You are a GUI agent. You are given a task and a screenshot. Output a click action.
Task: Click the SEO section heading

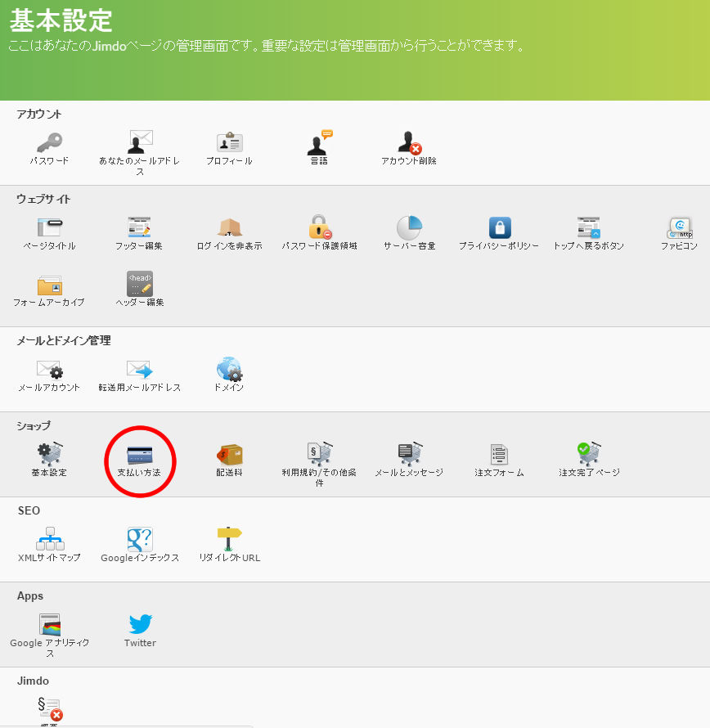point(29,510)
